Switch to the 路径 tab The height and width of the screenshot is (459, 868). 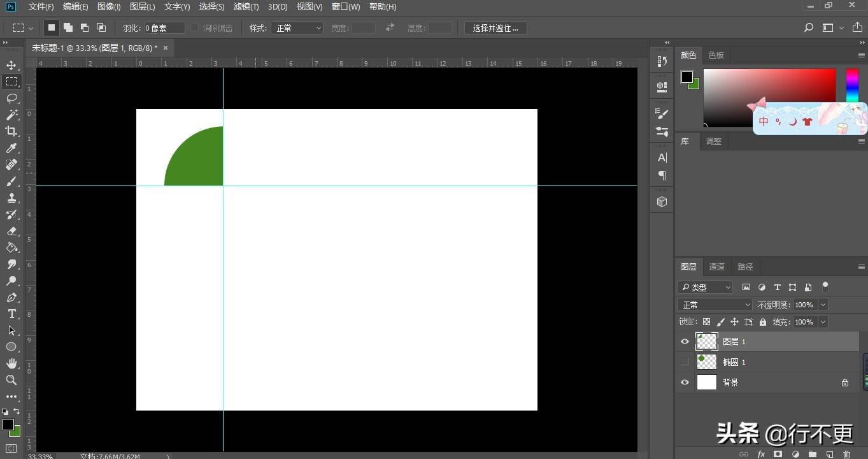[x=745, y=267]
